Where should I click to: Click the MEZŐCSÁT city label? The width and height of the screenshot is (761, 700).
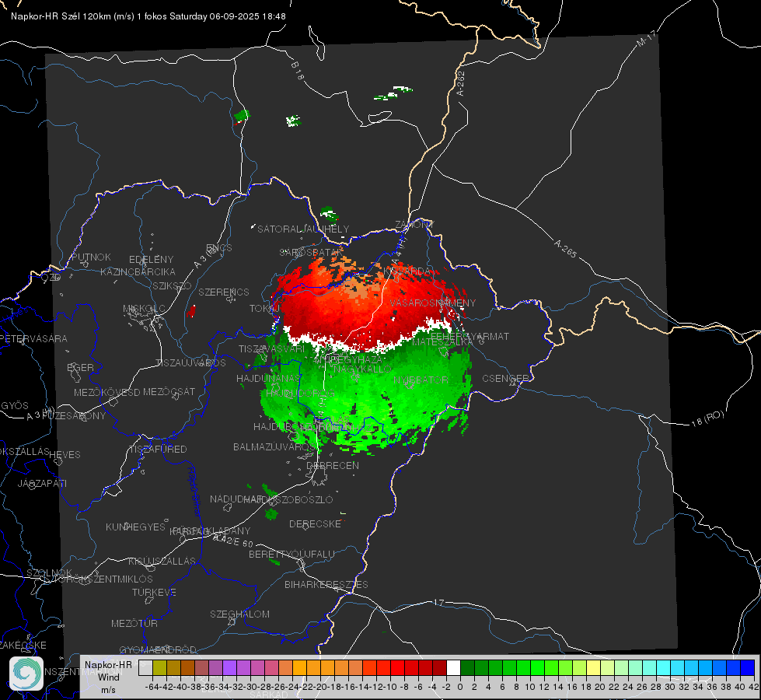click(169, 391)
